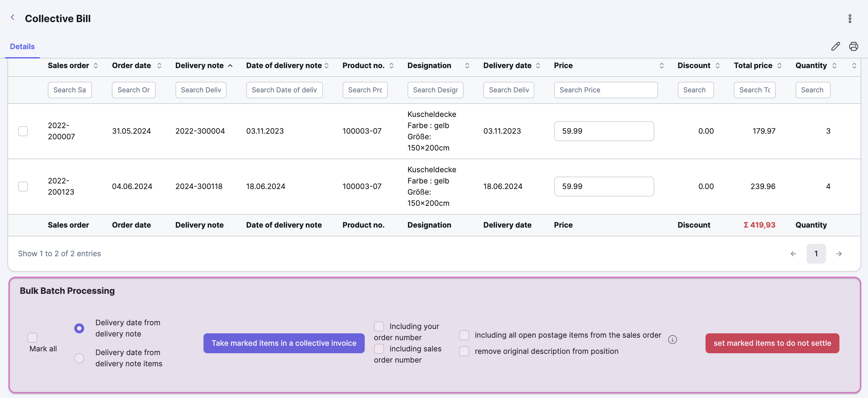Image resolution: width=868 pixels, height=398 pixels.
Task: Click the pencil edit icon
Action: [835, 46]
